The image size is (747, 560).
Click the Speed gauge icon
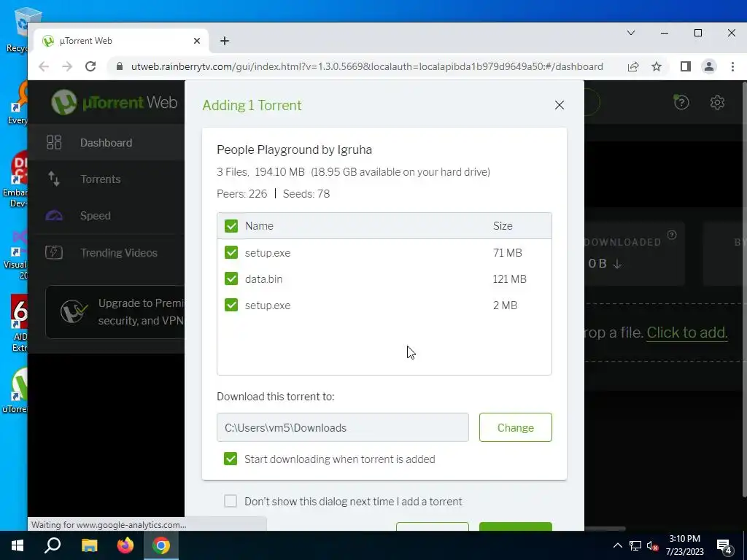[x=54, y=216]
